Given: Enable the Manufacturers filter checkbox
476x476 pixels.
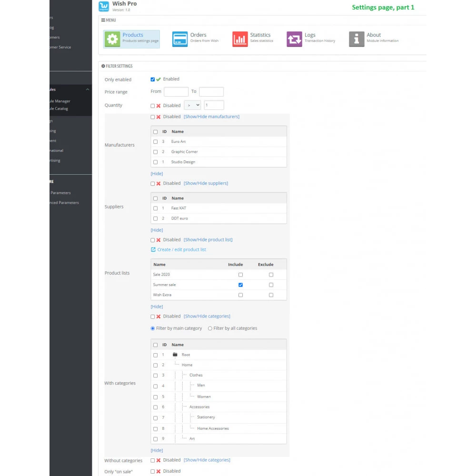Looking at the screenshot, I should point(153,117).
